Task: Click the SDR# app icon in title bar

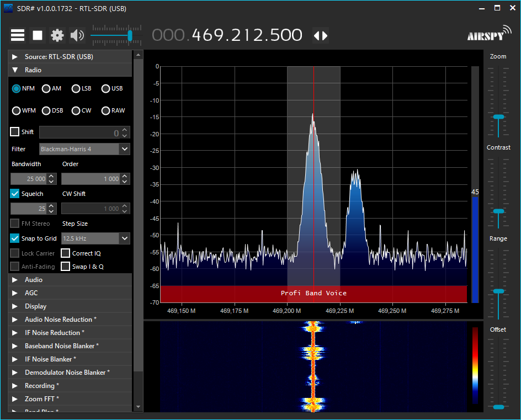Action: pos(8,8)
